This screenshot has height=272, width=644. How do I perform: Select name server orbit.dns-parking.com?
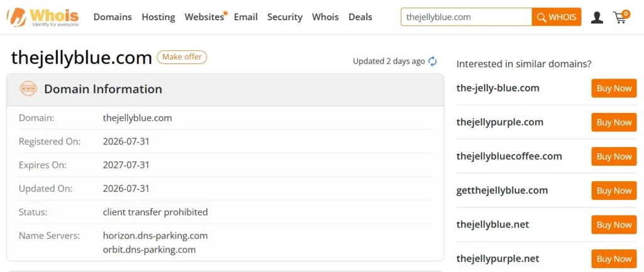pyautogui.click(x=149, y=249)
